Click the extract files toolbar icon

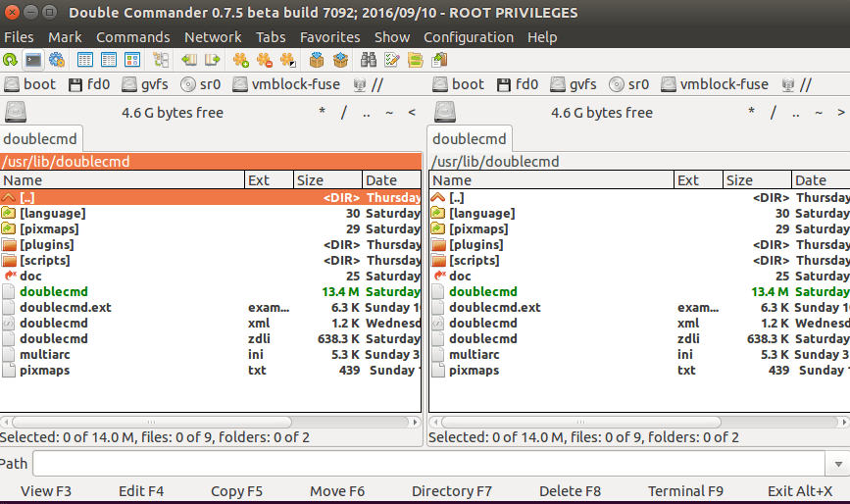(x=339, y=60)
